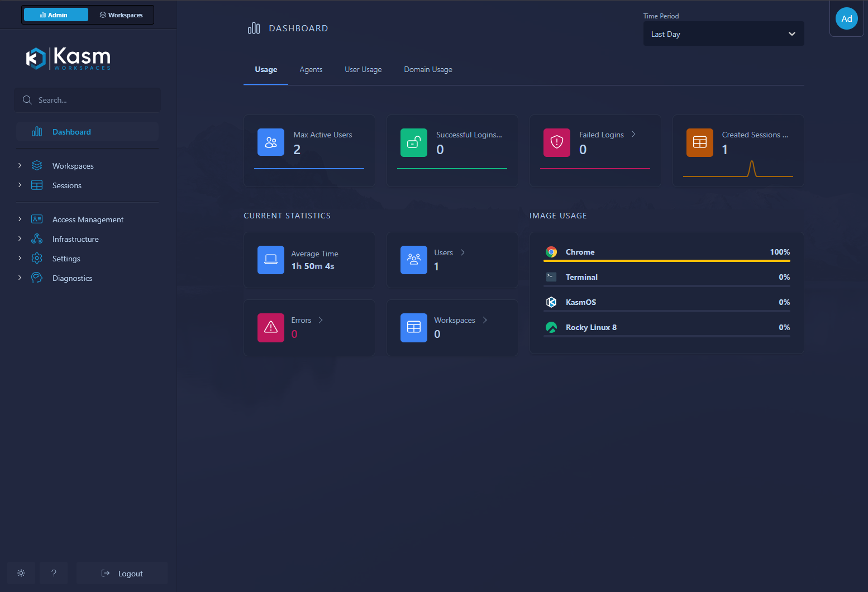Click the Created Sessions orange table icon
The image size is (868, 592).
click(700, 142)
